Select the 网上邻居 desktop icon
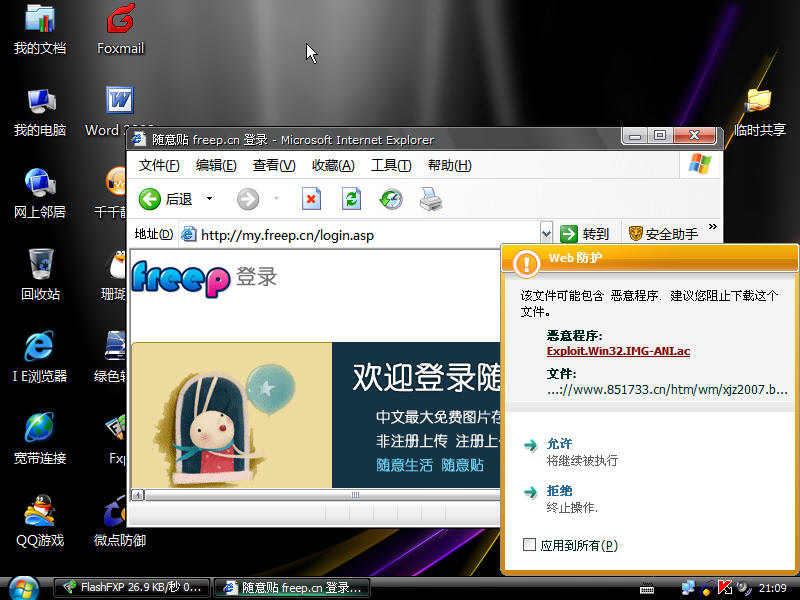This screenshot has height=600, width=800. pyautogui.click(x=40, y=194)
